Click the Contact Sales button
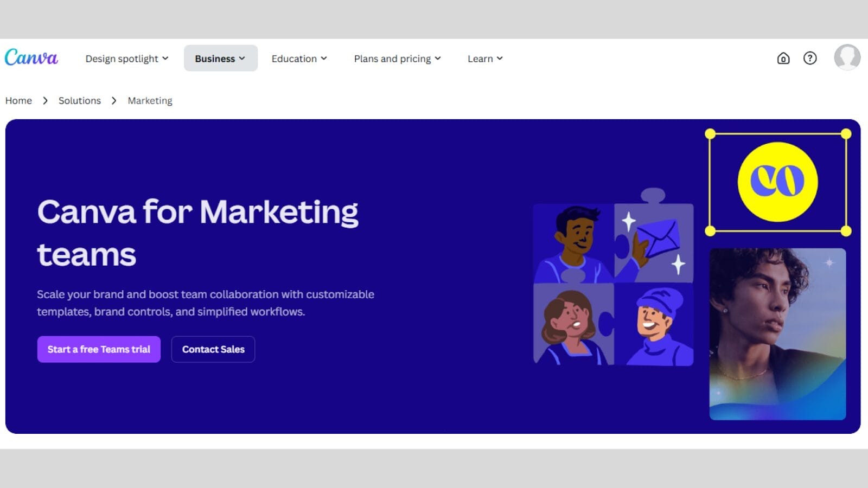 point(213,349)
